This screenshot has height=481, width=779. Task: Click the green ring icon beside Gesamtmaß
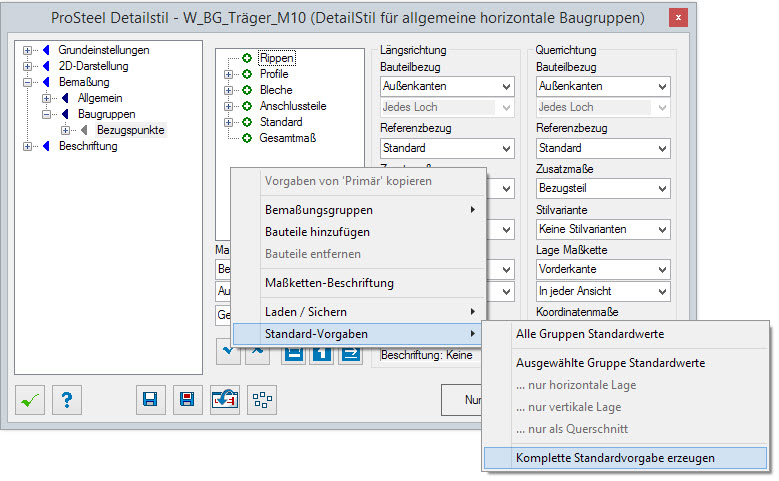tap(247, 138)
